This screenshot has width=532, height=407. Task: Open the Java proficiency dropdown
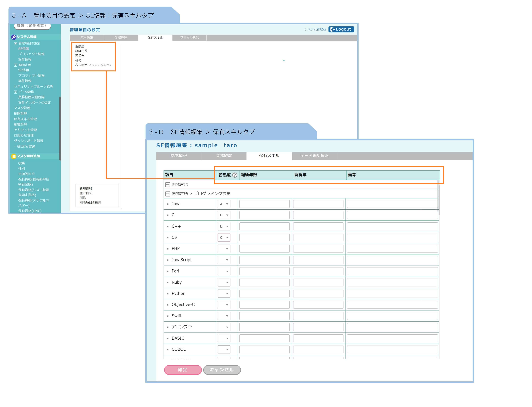tap(224, 204)
